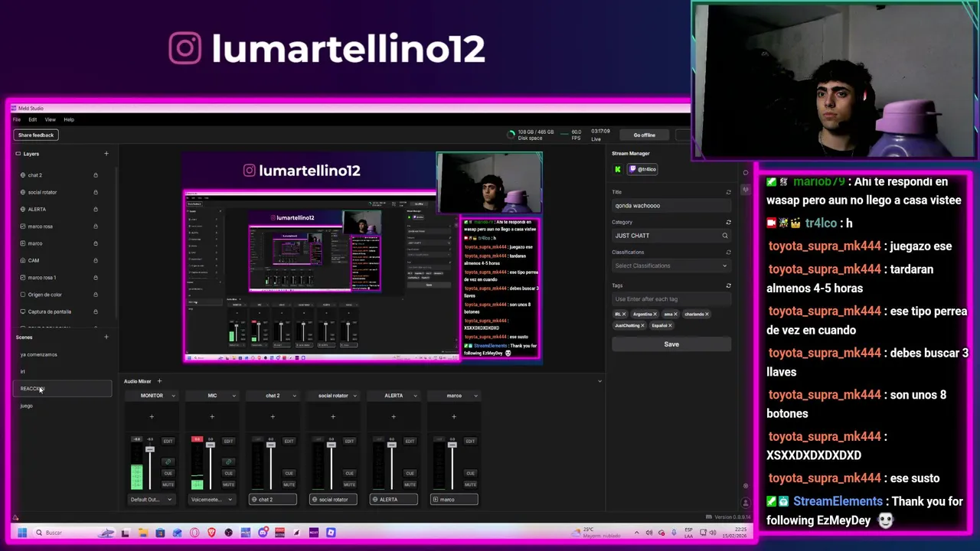
Task: Switch to the ya comenzamos scene
Action: click(x=39, y=354)
